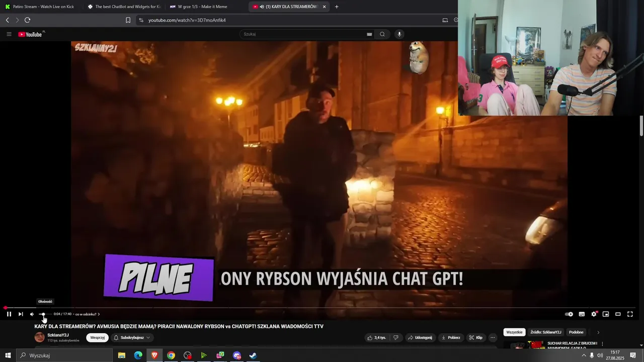Open the Windows Start menu
This screenshot has height=362, width=644.
pyautogui.click(x=8, y=355)
